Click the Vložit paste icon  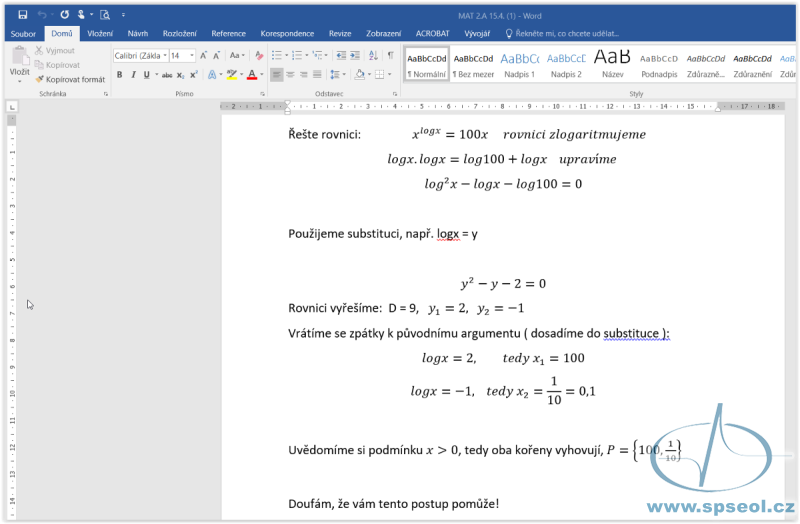(19, 56)
